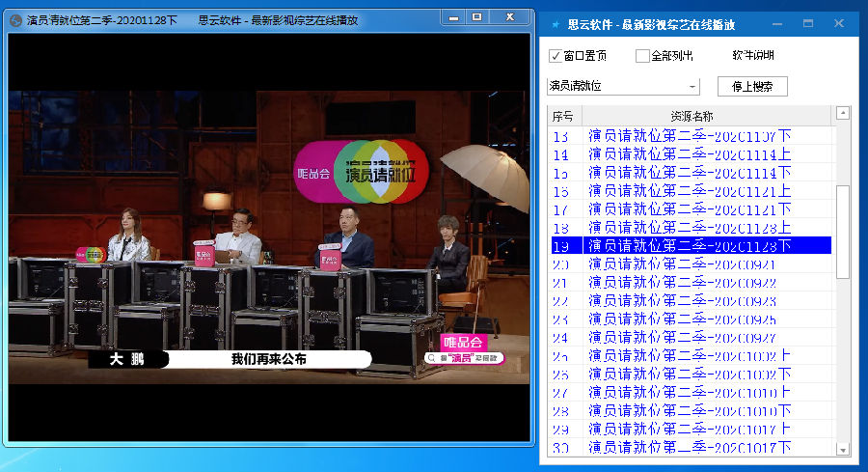Click highlighted row 19 演员请就位第二季-20201128下

(691, 245)
